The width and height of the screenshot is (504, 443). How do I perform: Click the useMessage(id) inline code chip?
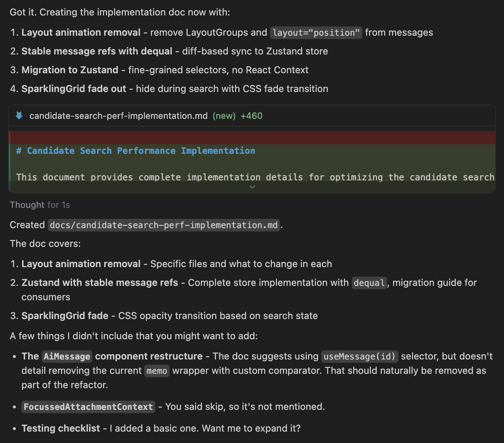(x=359, y=357)
